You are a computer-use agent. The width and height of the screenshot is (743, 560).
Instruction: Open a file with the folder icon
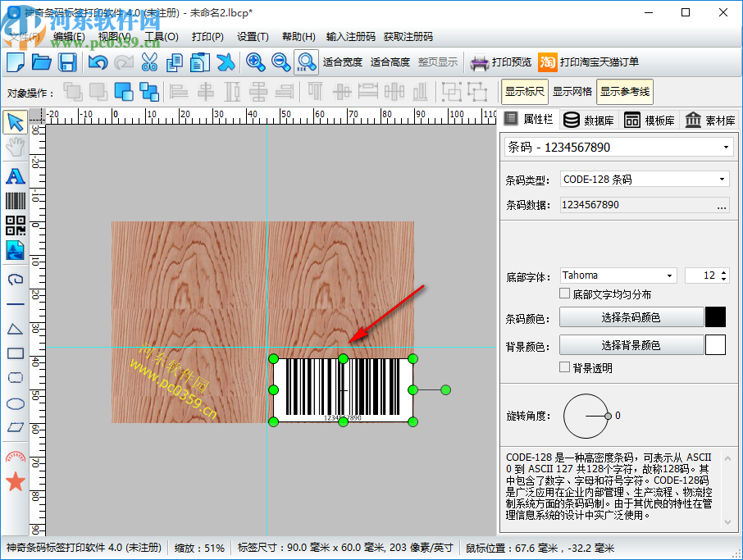(x=42, y=62)
